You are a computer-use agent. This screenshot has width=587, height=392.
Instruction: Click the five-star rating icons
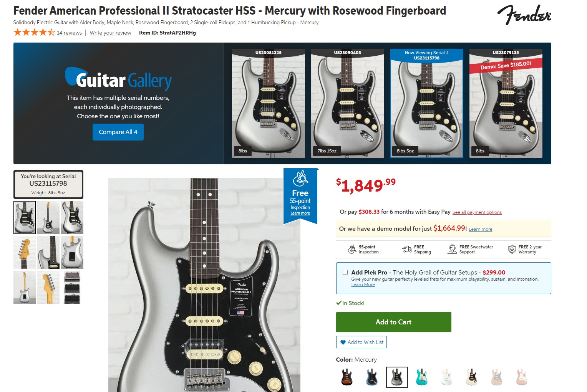pos(34,32)
